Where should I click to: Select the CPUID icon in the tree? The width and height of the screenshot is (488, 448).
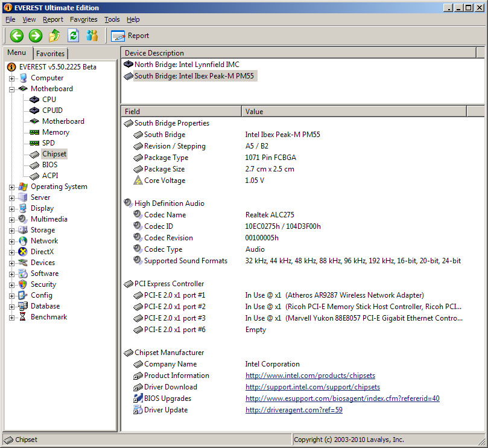[x=34, y=110]
